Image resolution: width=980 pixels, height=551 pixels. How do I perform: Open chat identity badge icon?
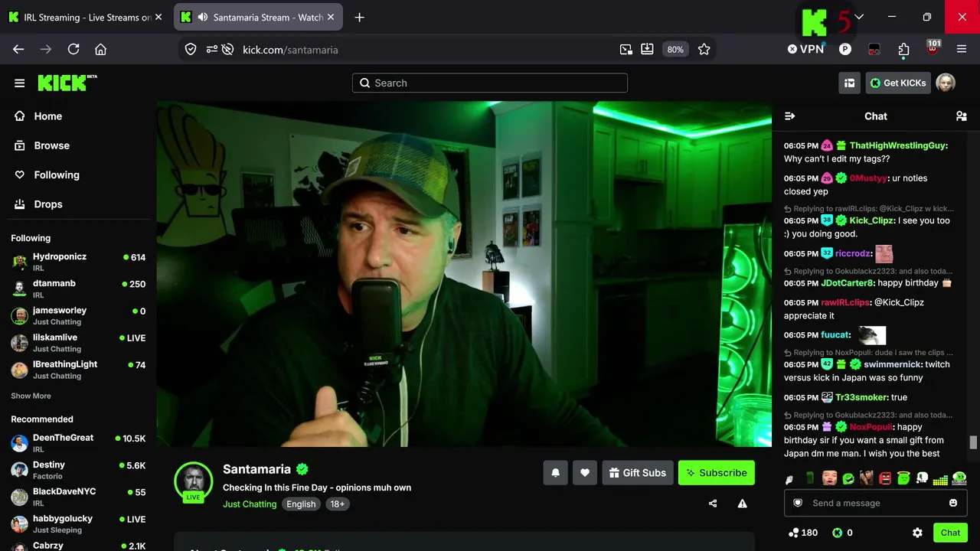(798, 503)
